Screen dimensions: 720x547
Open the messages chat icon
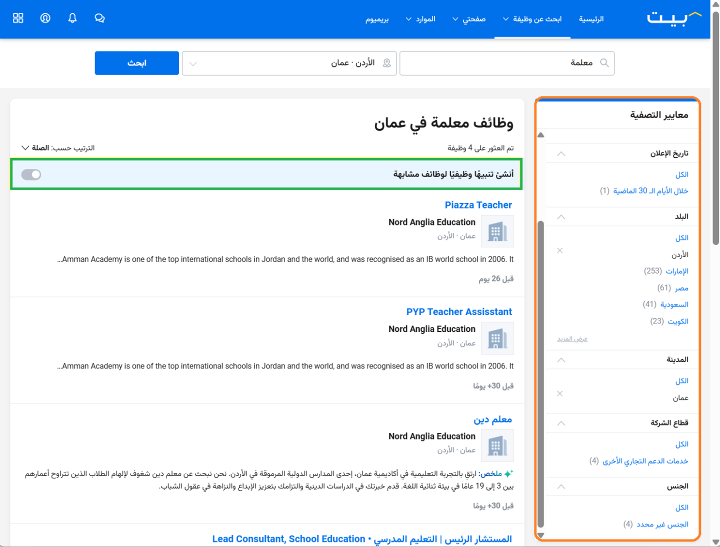click(100, 18)
